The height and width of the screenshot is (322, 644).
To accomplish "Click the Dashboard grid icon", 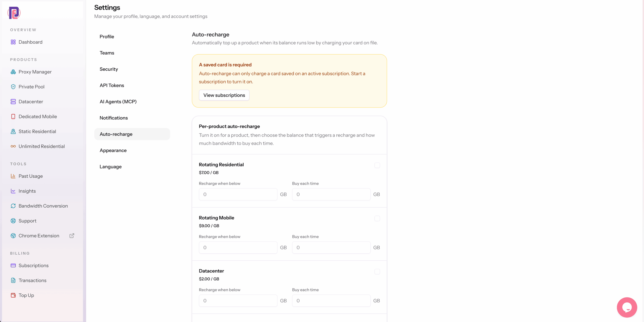I will (13, 42).
